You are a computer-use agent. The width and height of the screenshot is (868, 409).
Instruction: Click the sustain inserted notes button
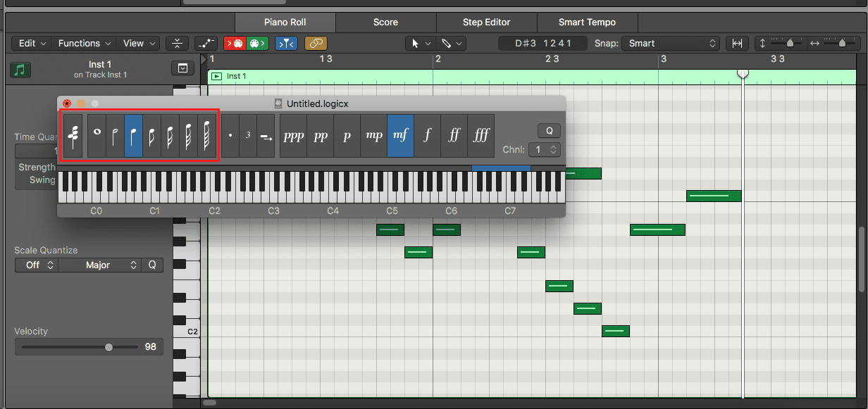tap(266, 136)
